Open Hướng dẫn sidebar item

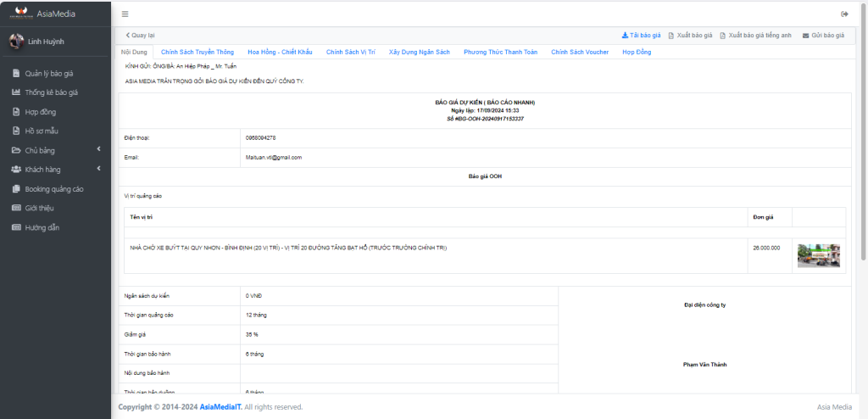[x=42, y=228]
